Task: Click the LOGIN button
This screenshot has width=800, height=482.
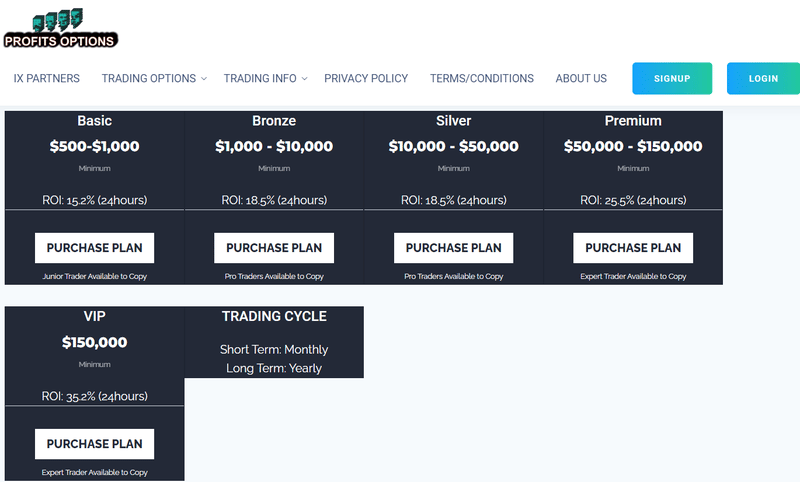Action: pyautogui.click(x=763, y=79)
